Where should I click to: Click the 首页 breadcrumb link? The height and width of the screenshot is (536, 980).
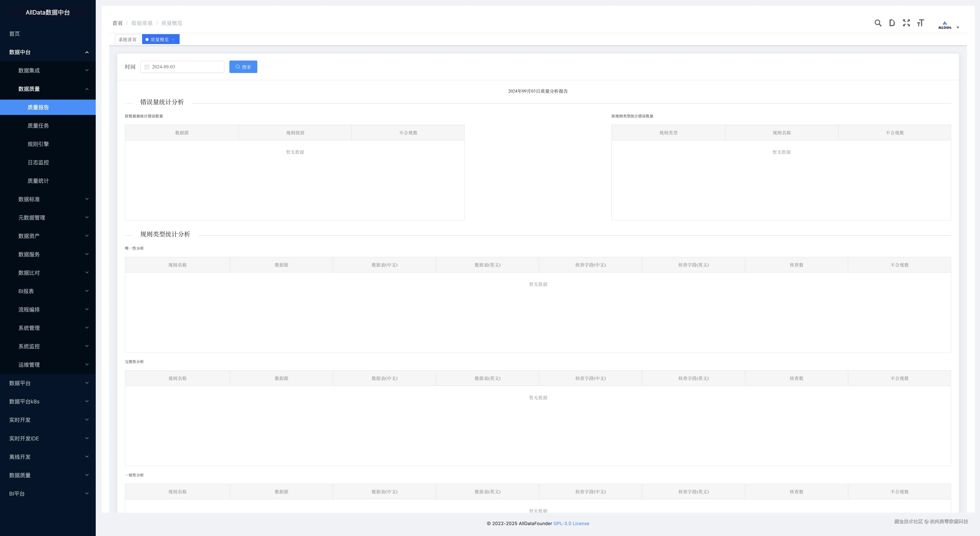[x=118, y=23]
